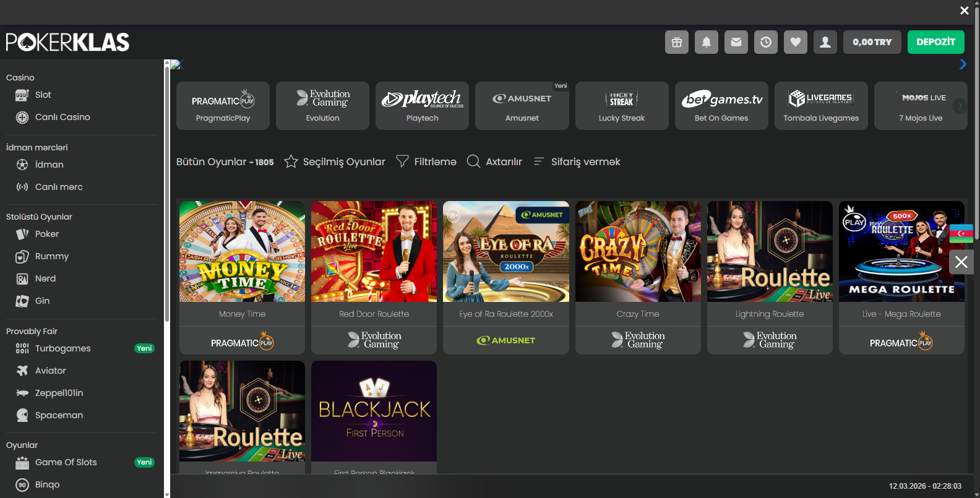The image size is (980, 498).
Task: Open the Crazy Time game thumbnail
Action: pos(638,252)
